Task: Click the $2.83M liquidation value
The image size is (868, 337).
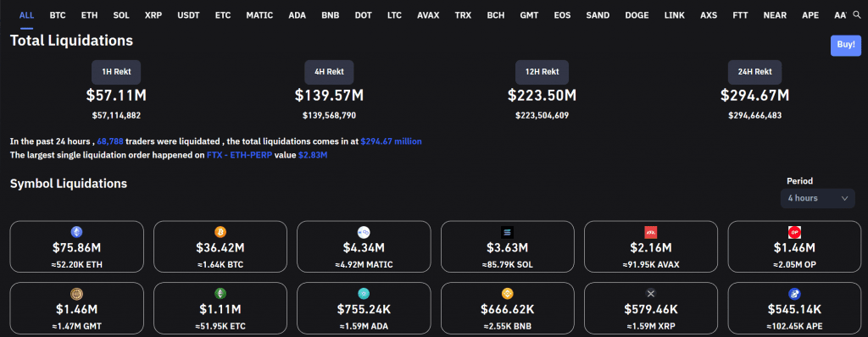Action: pyautogui.click(x=313, y=156)
